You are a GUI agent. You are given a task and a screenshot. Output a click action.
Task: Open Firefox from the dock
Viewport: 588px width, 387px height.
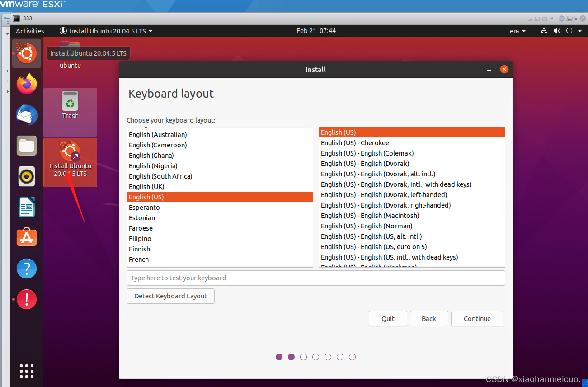[26, 84]
